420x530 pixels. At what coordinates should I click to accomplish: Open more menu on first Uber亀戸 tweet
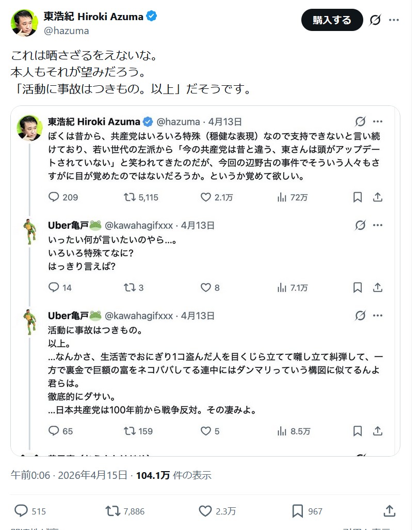pyautogui.click(x=378, y=225)
